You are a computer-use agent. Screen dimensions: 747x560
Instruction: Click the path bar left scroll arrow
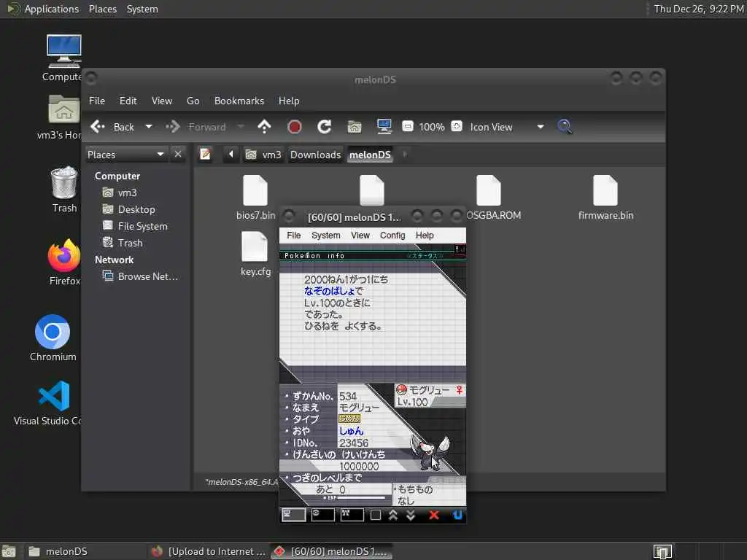(x=231, y=155)
